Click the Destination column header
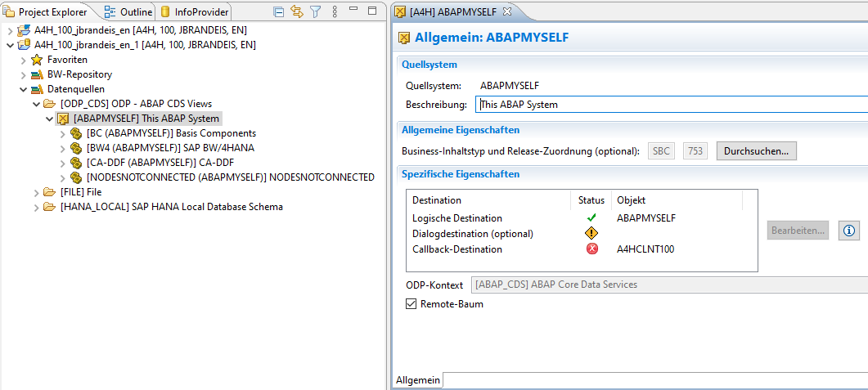This screenshot has width=868, height=390. click(x=489, y=200)
